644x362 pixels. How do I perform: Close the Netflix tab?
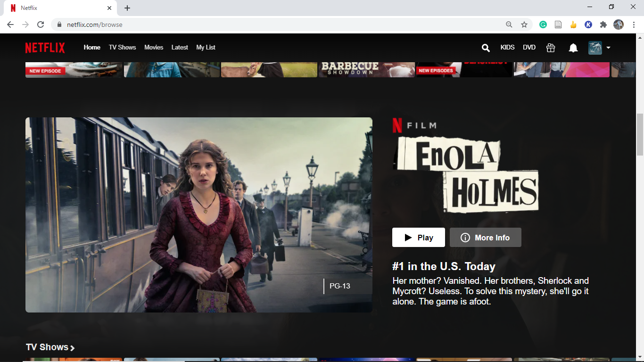109,8
